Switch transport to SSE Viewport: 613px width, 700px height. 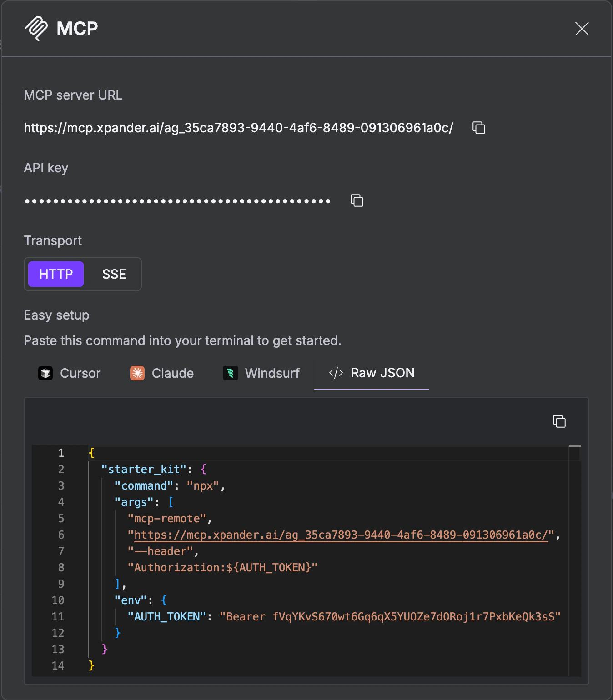click(114, 274)
